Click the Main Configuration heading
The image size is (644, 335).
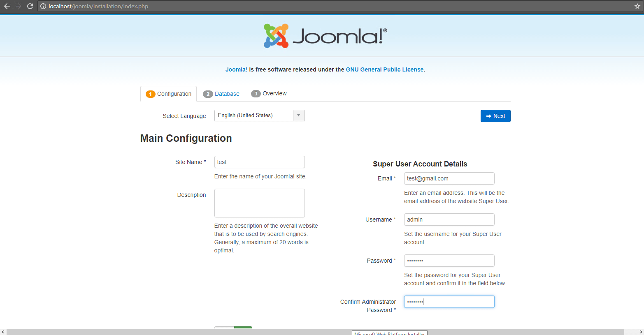click(x=186, y=138)
